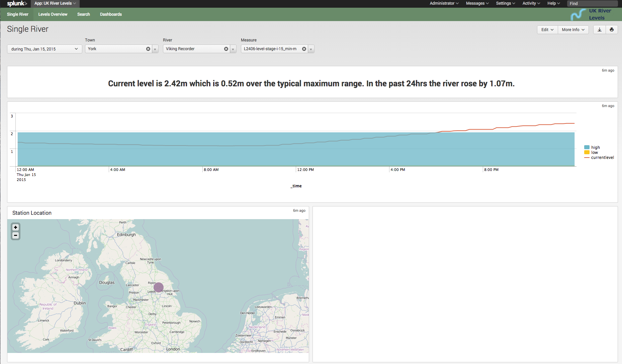Click the Find search field
Viewport: 622px width, 364px height.
click(592, 4)
